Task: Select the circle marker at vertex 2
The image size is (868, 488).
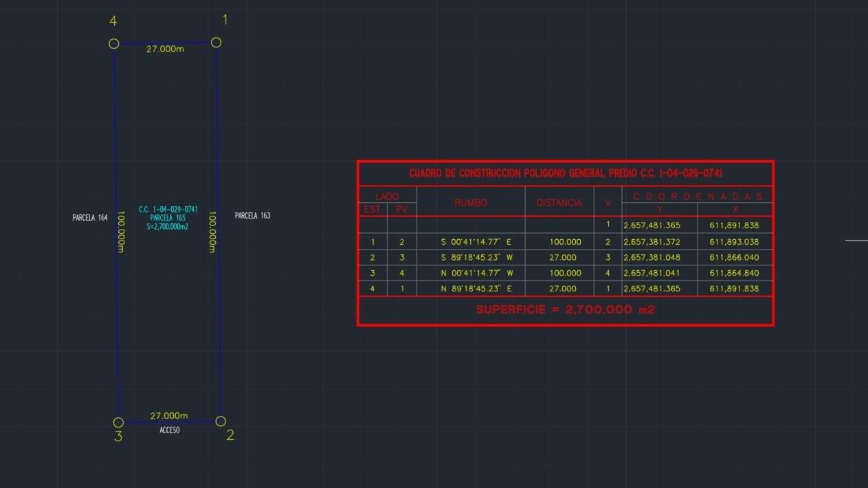Action: (221, 421)
